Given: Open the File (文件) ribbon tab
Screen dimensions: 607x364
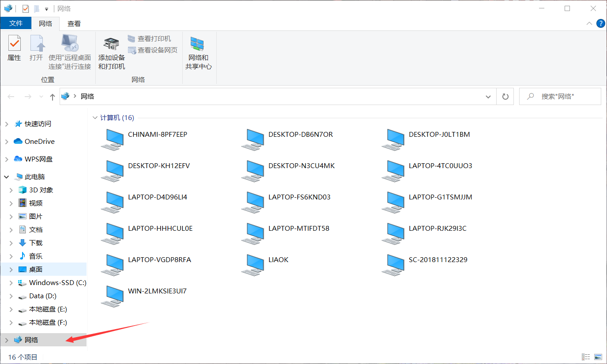Looking at the screenshot, I should [x=16, y=23].
